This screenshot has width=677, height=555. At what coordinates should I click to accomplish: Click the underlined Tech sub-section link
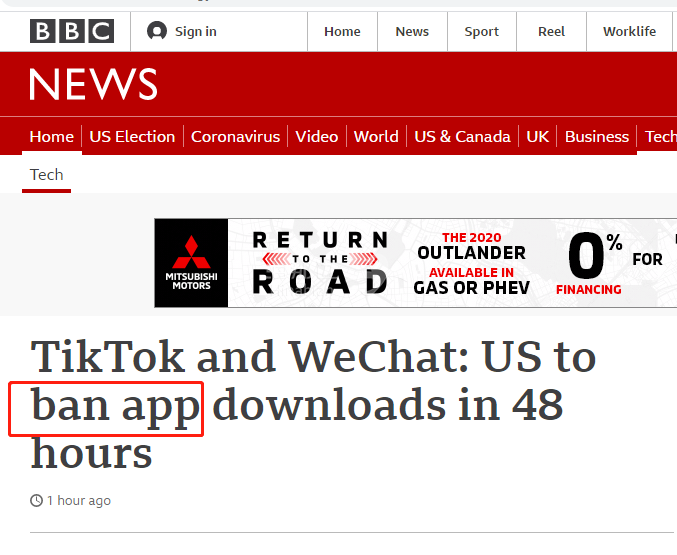[46, 175]
